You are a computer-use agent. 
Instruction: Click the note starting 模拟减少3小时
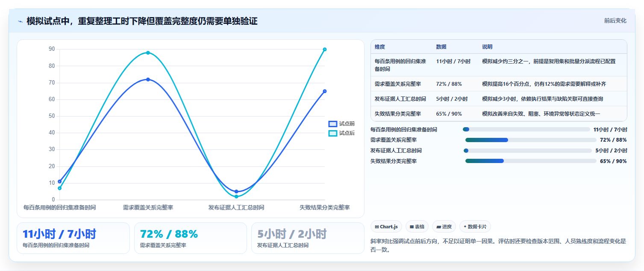[x=543, y=99]
